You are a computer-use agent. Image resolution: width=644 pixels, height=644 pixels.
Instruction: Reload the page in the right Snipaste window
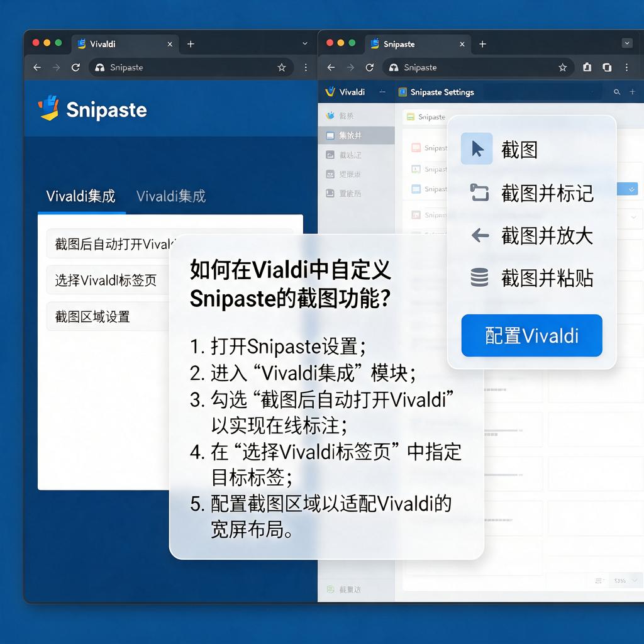pos(370,67)
